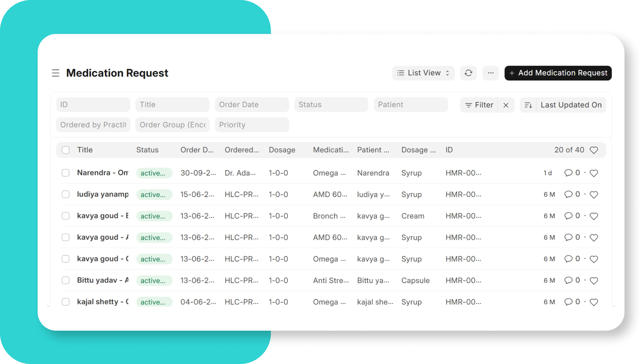Select checkbox for kajal shetty row

pyautogui.click(x=65, y=302)
